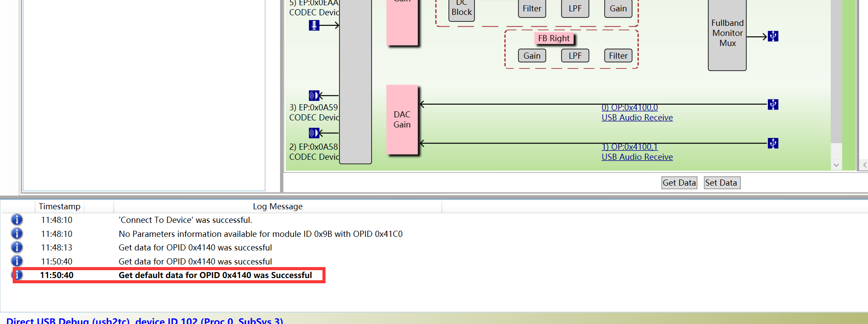
Task: Click the speaker icon above EP:0x0A58
Action: 314,133
